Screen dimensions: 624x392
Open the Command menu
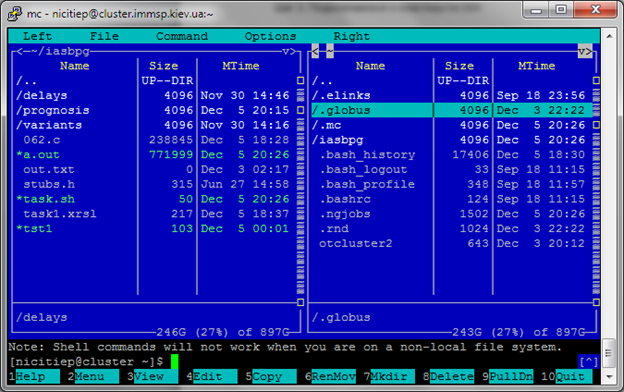point(182,36)
